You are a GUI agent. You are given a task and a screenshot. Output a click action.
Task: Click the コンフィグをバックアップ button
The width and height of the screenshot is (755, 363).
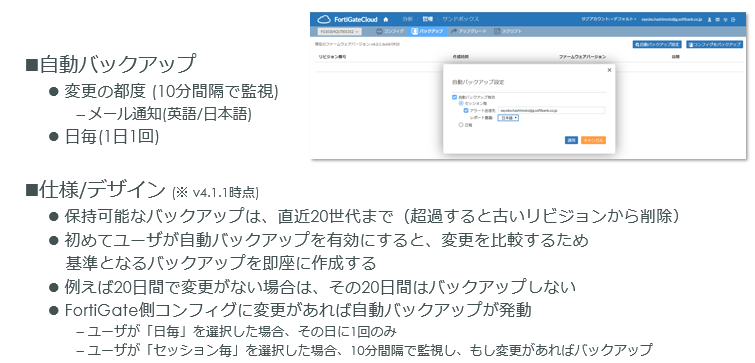[715, 44]
